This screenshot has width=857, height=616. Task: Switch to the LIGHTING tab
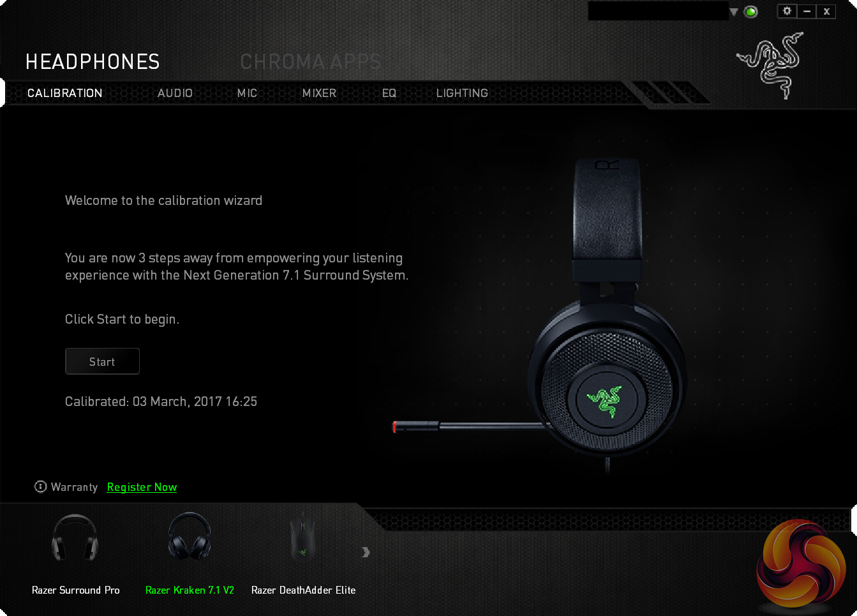point(462,93)
